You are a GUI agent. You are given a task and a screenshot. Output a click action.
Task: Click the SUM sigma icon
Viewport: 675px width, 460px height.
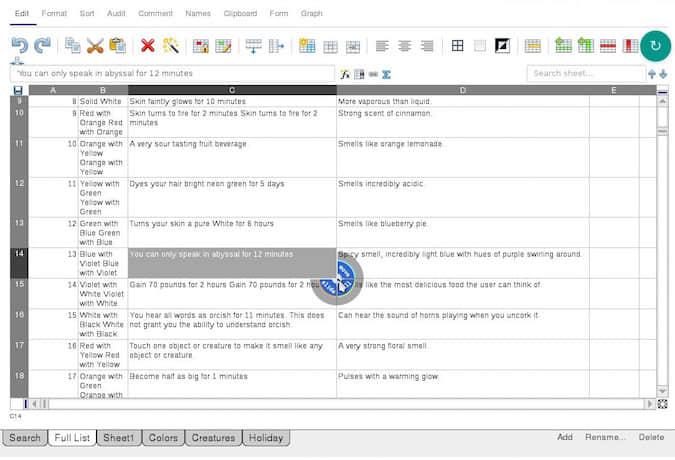point(386,74)
